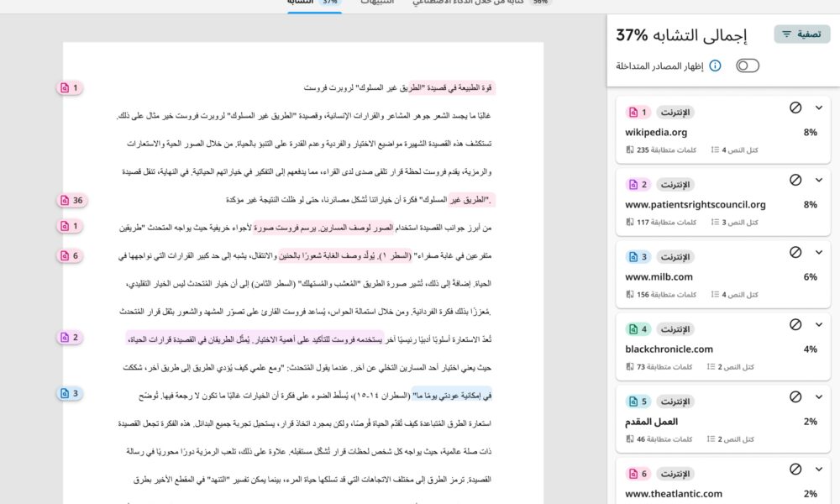Click margin marker 1 beside line starting من أبرز
Screen dimensions: 840x504
[70, 226]
